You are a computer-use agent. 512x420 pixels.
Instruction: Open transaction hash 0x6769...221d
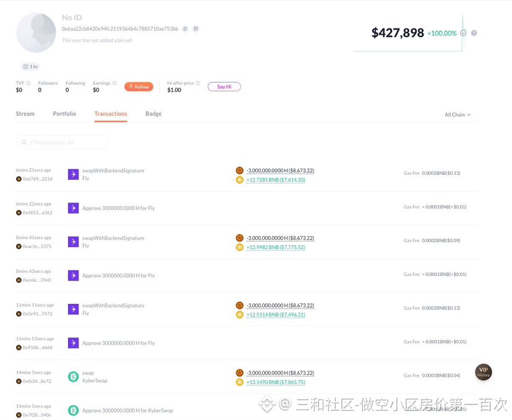[x=37, y=179]
